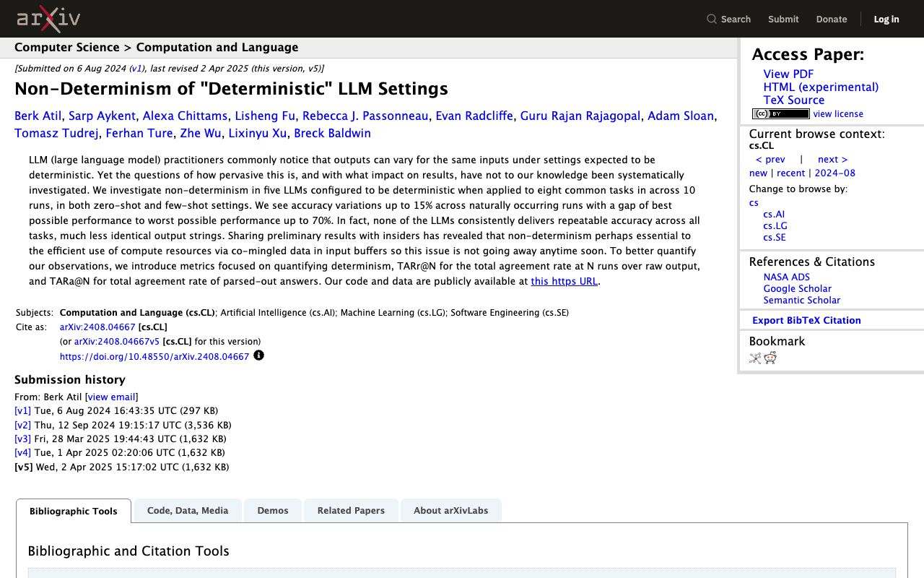Click the 'this https URL' code link
This screenshot has width=924, height=578.
565,281
